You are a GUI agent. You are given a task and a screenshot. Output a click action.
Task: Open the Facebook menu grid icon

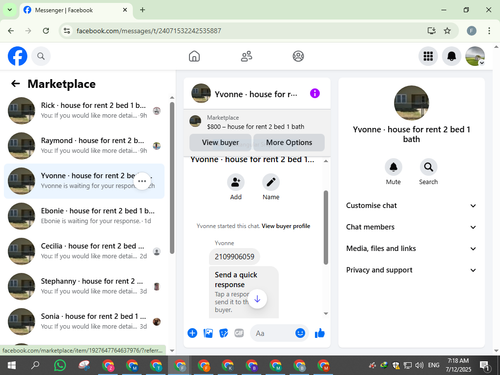click(428, 56)
